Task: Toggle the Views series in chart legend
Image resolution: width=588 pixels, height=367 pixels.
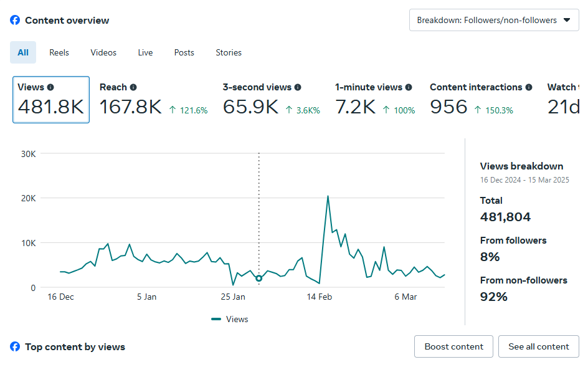Action: coord(230,319)
